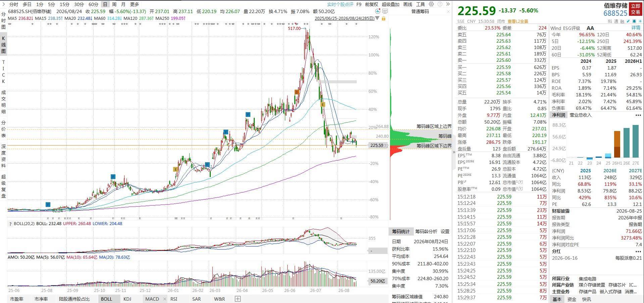This screenshot has height=303, width=644.
Task: Open 查看L2全景 link
Action: coord(518,21)
